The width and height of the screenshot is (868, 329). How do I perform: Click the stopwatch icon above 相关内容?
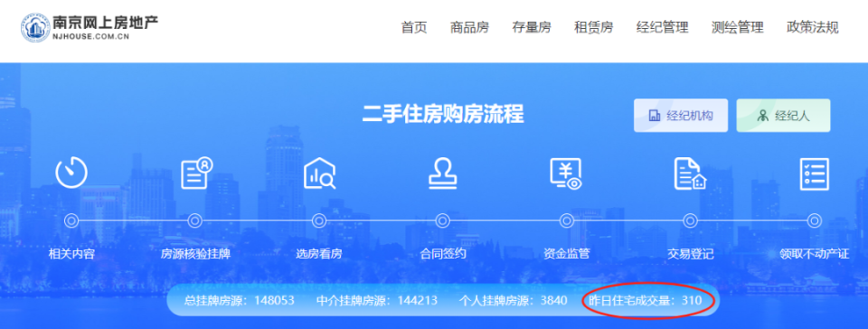71,173
